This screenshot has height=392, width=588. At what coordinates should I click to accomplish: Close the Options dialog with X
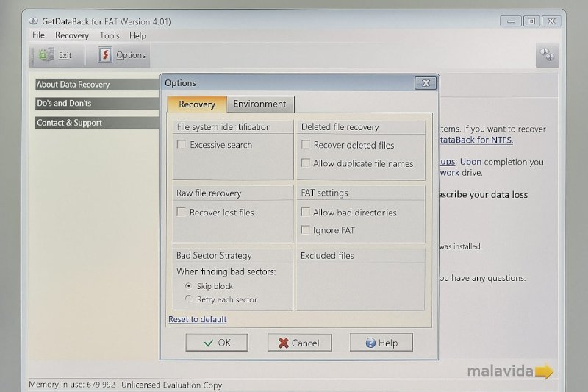[x=425, y=83]
